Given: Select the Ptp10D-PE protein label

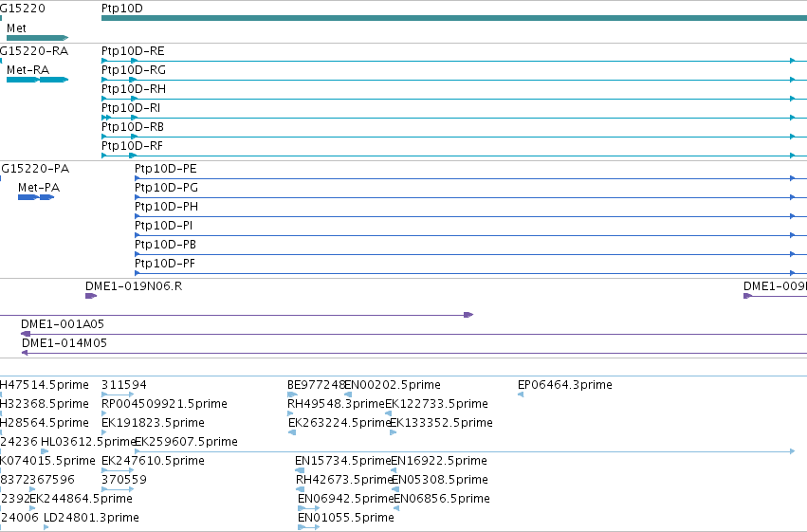Looking at the screenshot, I should pyautogui.click(x=166, y=169).
